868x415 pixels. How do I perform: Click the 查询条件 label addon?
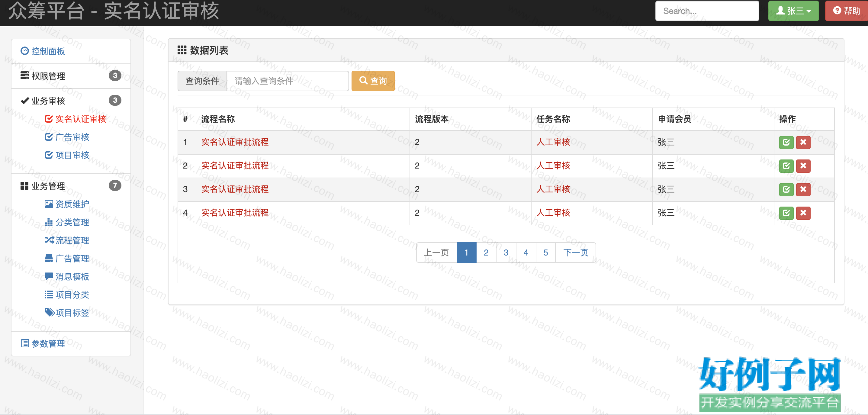point(203,81)
